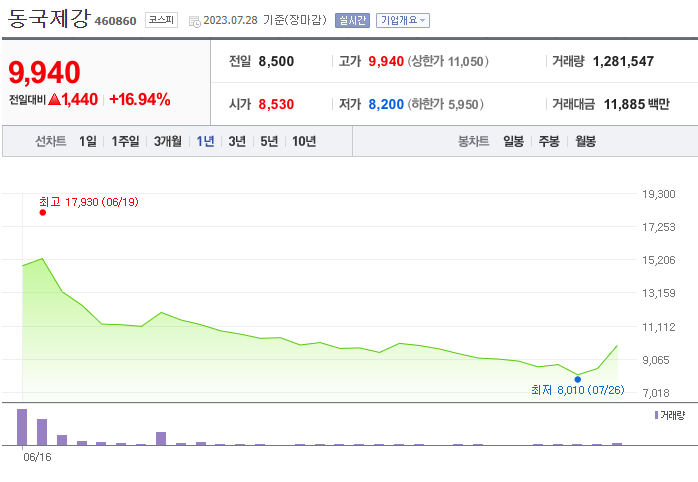Click the 13,159 y-axis label
This screenshot has height=482, width=698.
[x=658, y=293]
